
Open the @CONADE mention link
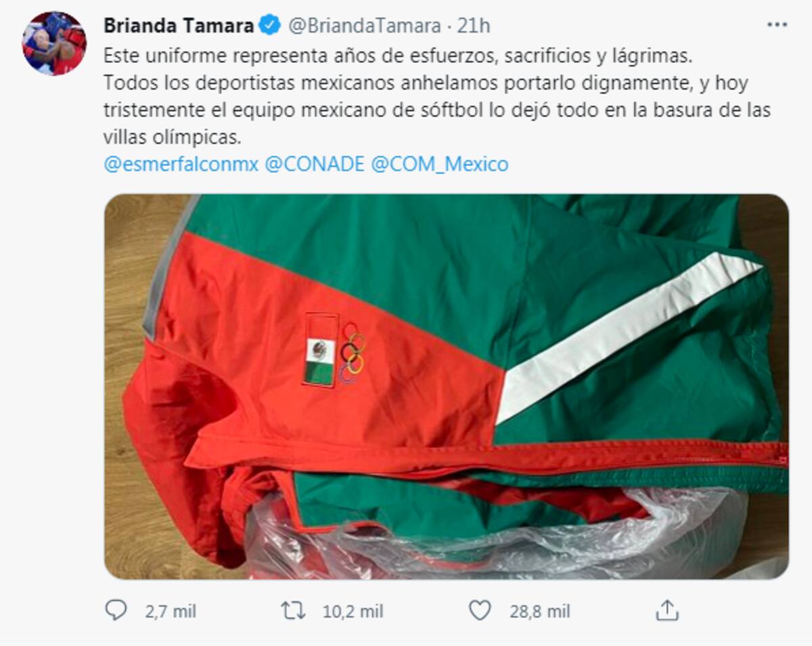coord(314,164)
